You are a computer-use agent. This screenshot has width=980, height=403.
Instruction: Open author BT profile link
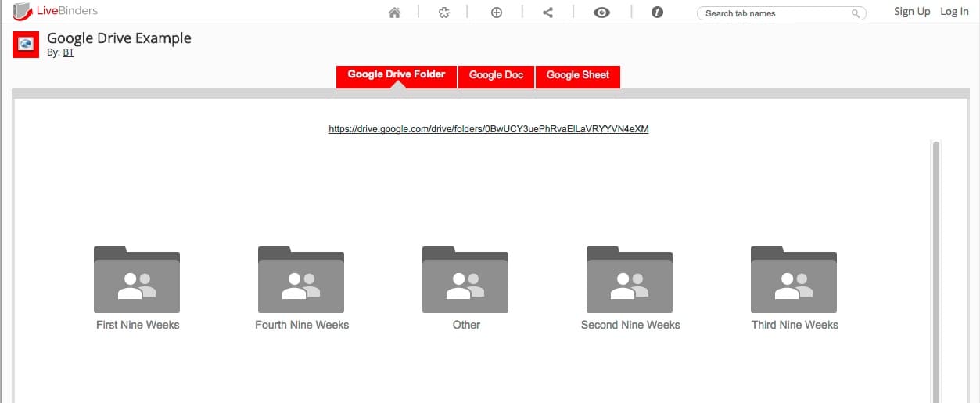click(x=68, y=52)
